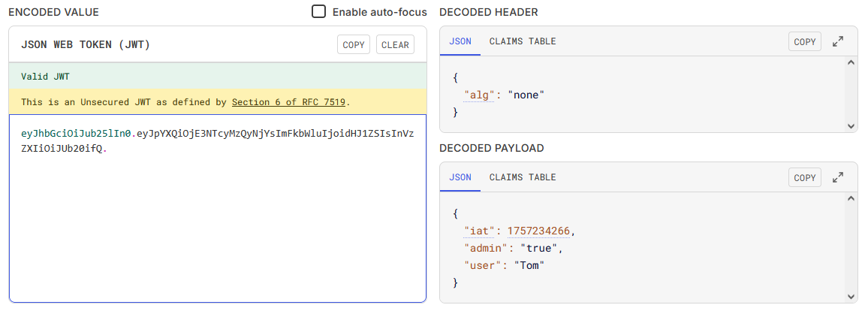Copy the encoded JWT value
The height and width of the screenshot is (311, 868).
353,45
